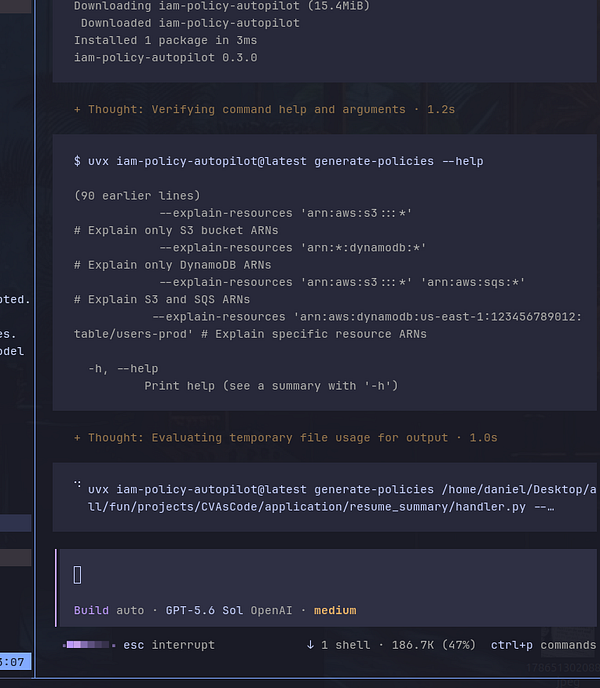600x688 pixels.
Task: Click 'Installed 1 package in 3ms' line
Action: (165, 40)
